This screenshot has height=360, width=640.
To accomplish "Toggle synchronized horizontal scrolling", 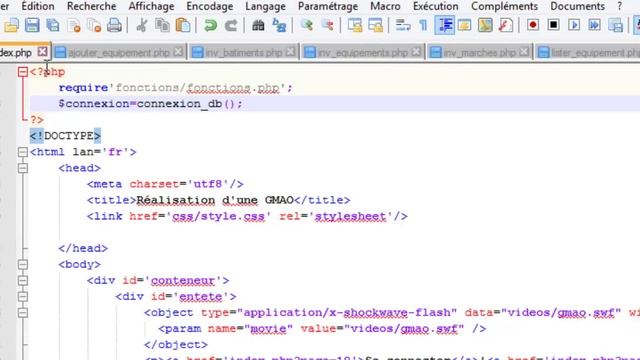I will 376,25.
